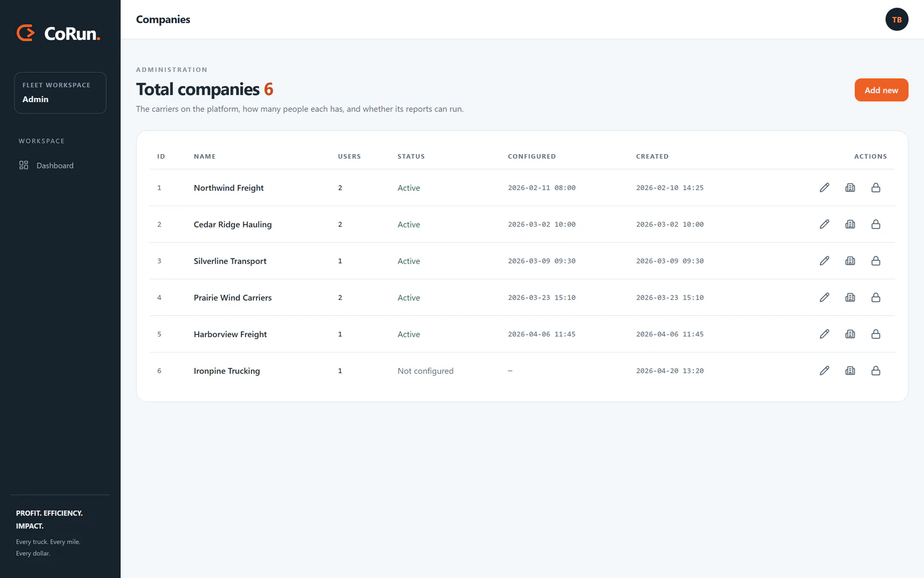Click the Created column header
This screenshot has width=924, height=578.
coord(652,156)
